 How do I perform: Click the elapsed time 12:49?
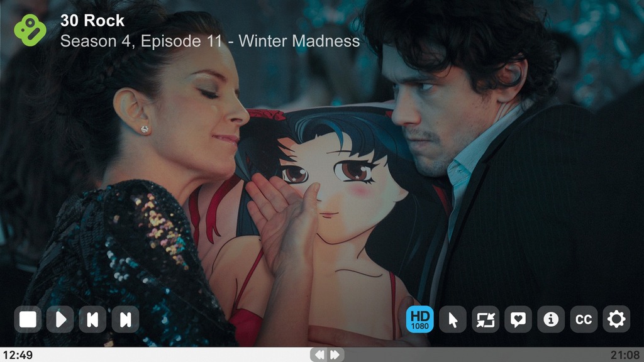[x=18, y=355]
